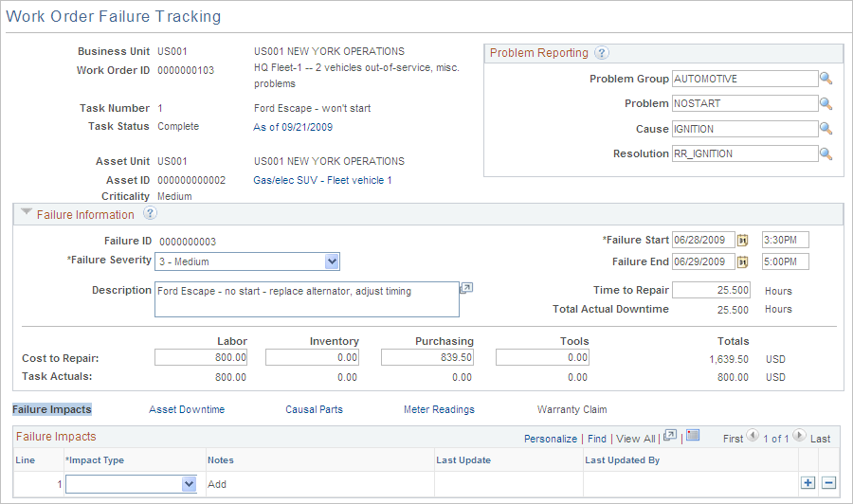This screenshot has height=504, width=853.
Task: Open Resolution field lookup magnifier
Action: [x=826, y=153]
